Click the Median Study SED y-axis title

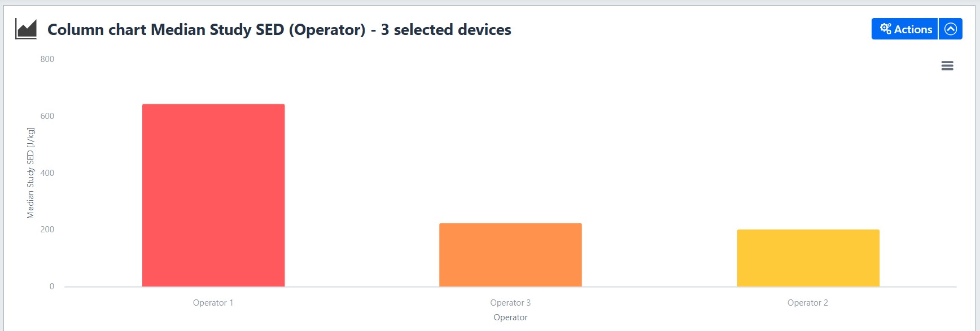(30, 173)
